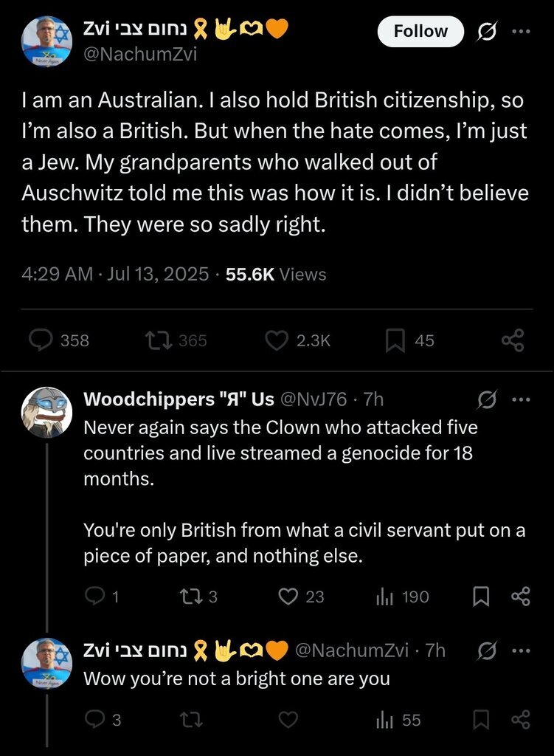Open the more options menu on the main post
The width and height of the screenshot is (554, 756).
tap(521, 32)
